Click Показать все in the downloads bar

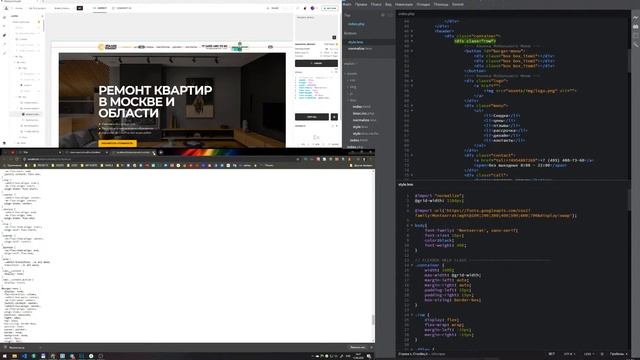[x=357, y=348]
